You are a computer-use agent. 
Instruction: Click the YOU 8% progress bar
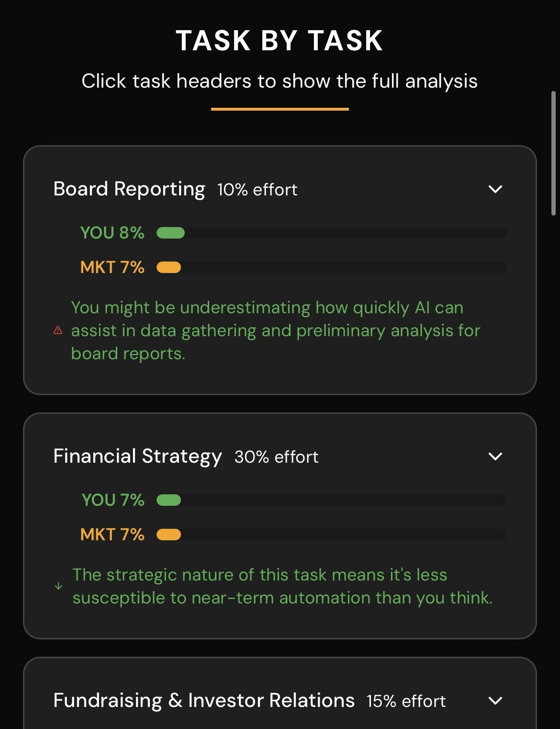(330, 233)
